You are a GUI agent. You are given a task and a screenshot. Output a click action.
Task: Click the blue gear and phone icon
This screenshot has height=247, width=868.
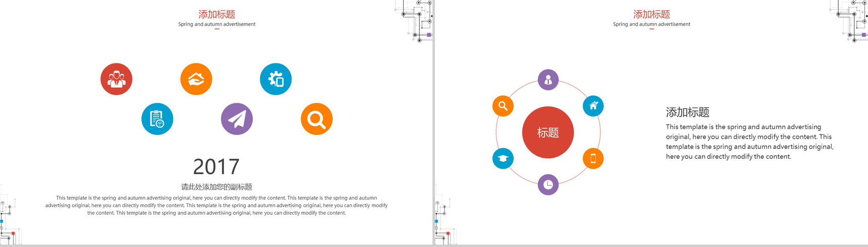pyautogui.click(x=276, y=79)
